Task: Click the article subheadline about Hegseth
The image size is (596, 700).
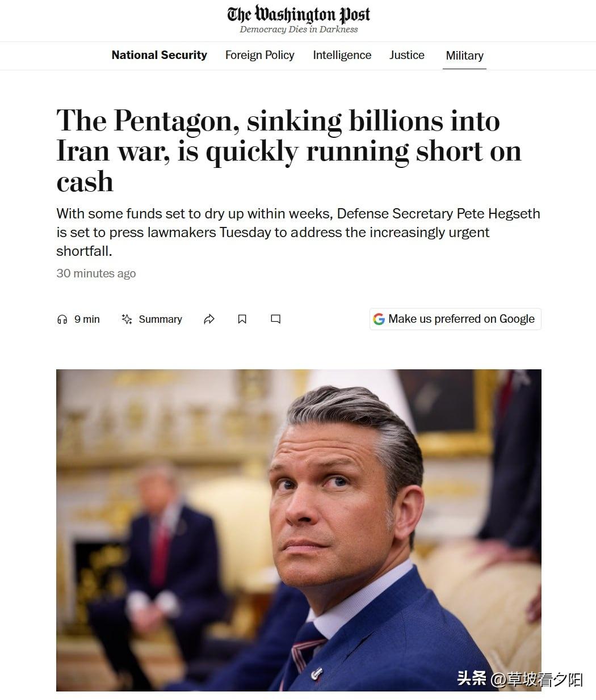Action: pos(298,232)
